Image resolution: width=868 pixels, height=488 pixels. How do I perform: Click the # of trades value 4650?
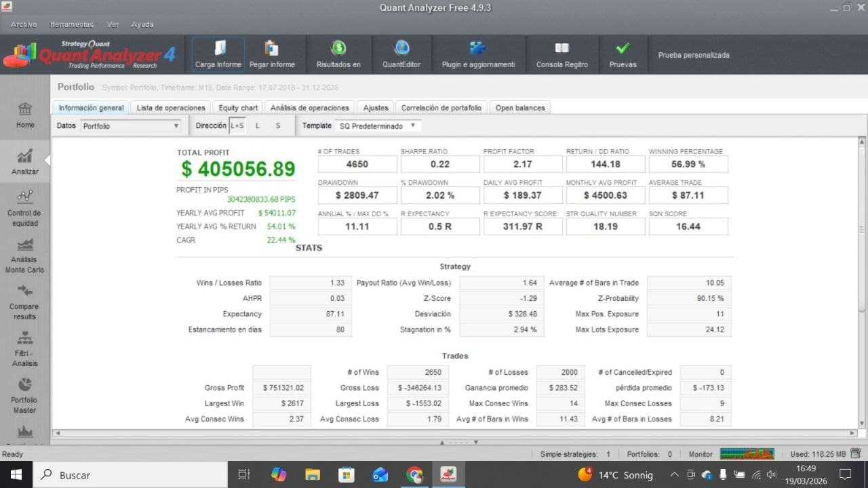(x=357, y=164)
